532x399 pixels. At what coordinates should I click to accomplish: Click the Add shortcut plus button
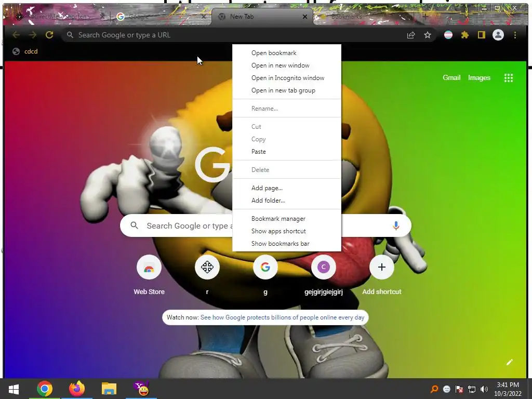382,268
